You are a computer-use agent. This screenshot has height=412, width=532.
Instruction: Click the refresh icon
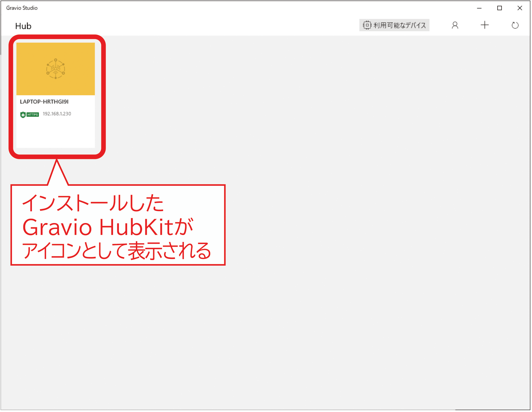(515, 25)
